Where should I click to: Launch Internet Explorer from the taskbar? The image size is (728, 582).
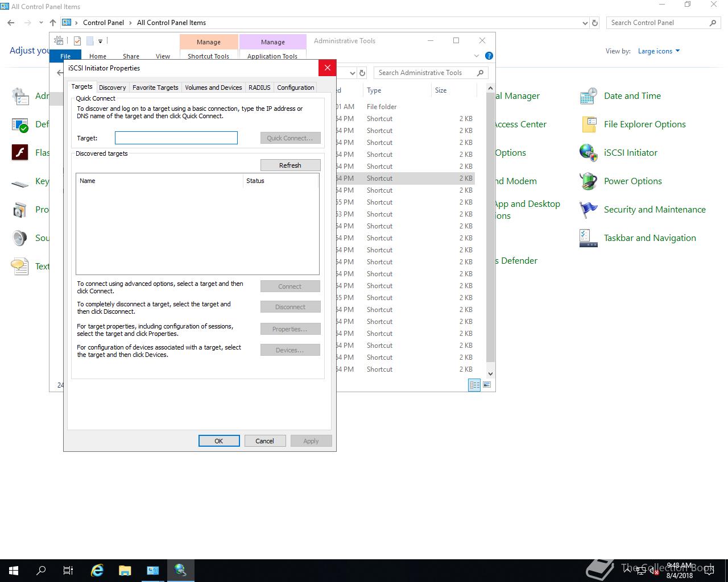click(97, 571)
